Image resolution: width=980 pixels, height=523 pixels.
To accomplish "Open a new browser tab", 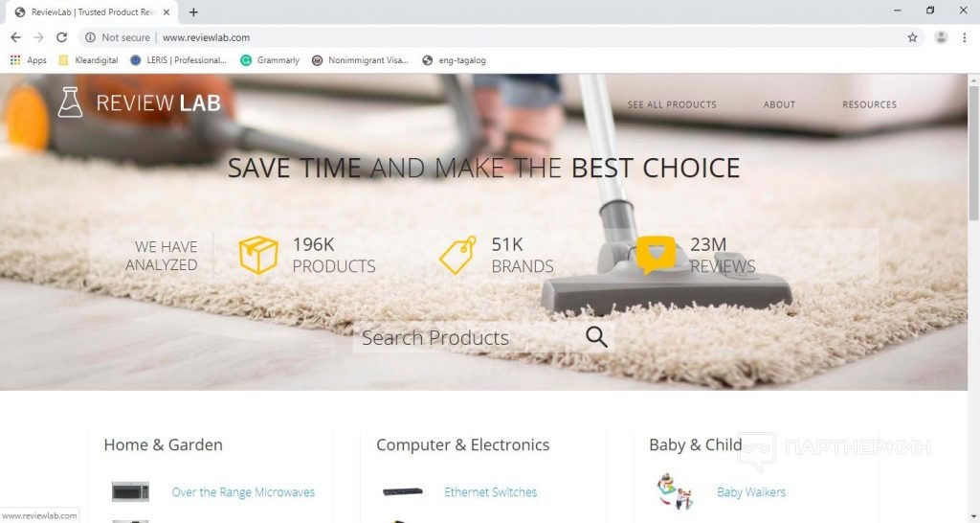I will [x=193, y=11].
